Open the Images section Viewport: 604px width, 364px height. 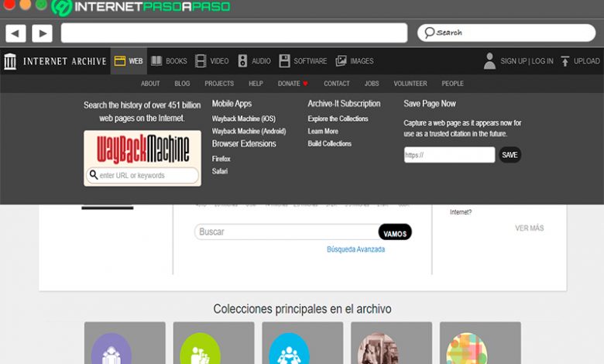(x=355, y=61)
